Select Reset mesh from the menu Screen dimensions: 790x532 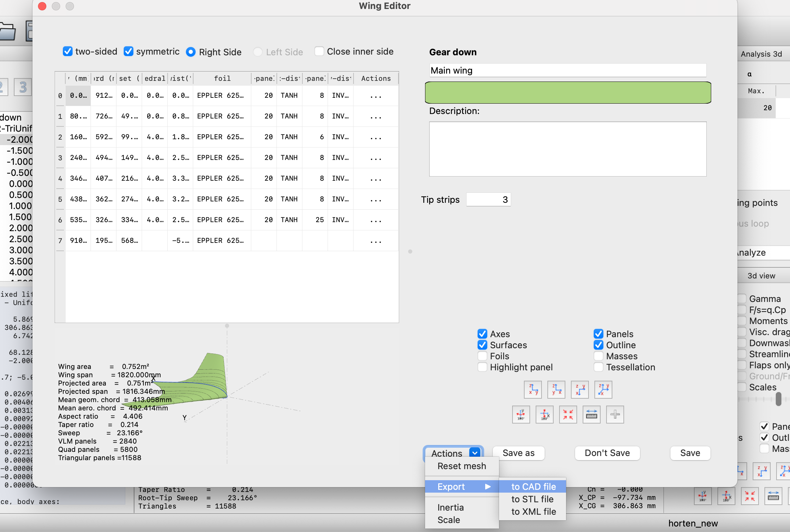(462, 466)
